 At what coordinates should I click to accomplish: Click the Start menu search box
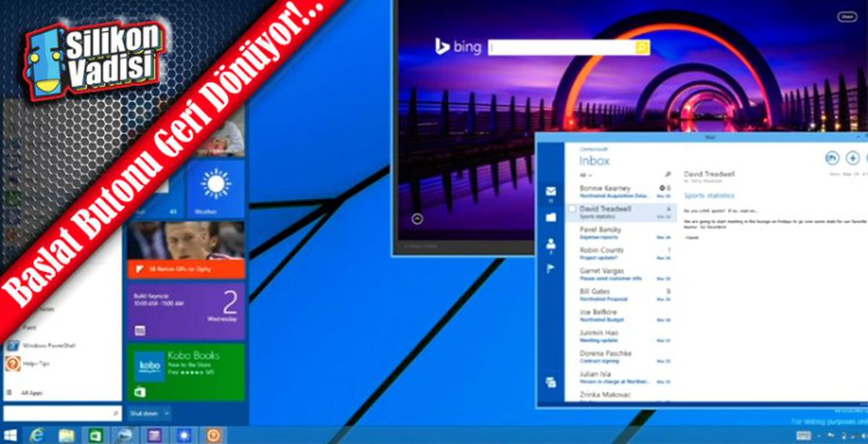click(62, 413)
